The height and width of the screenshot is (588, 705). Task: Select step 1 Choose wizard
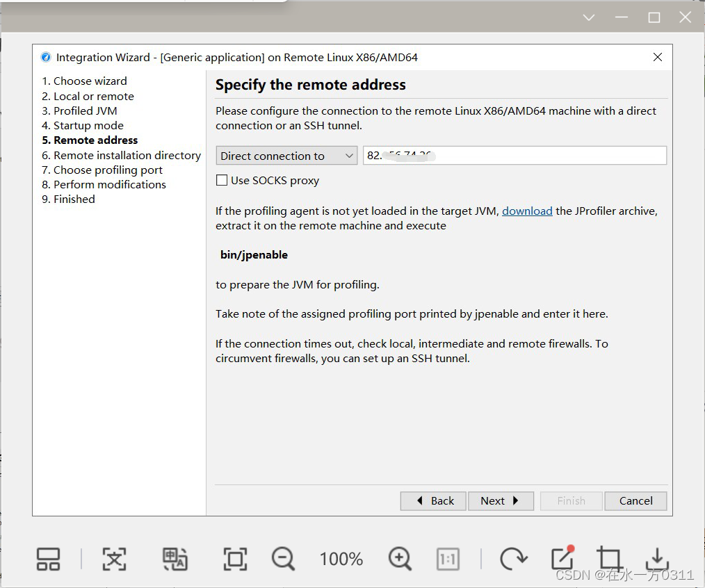point(85,81)
